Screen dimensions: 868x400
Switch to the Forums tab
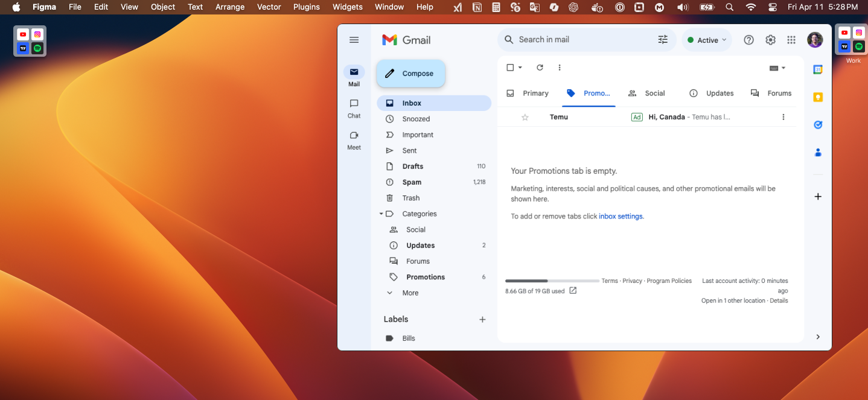tap(771, 94)
